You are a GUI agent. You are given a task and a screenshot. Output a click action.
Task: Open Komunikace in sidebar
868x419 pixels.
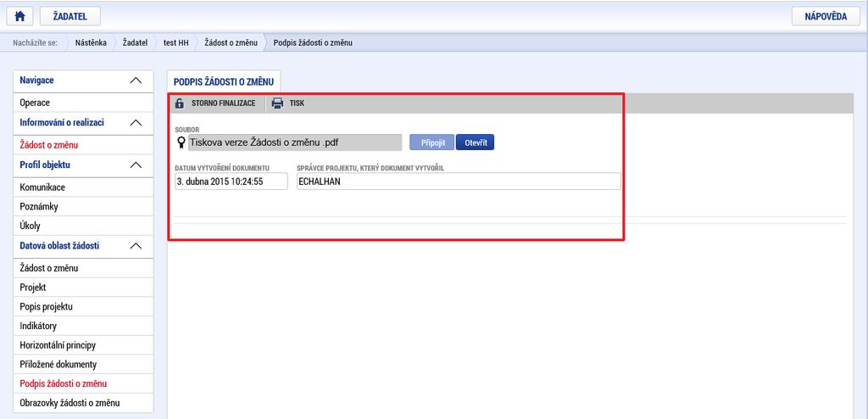[x=83, y=187]
